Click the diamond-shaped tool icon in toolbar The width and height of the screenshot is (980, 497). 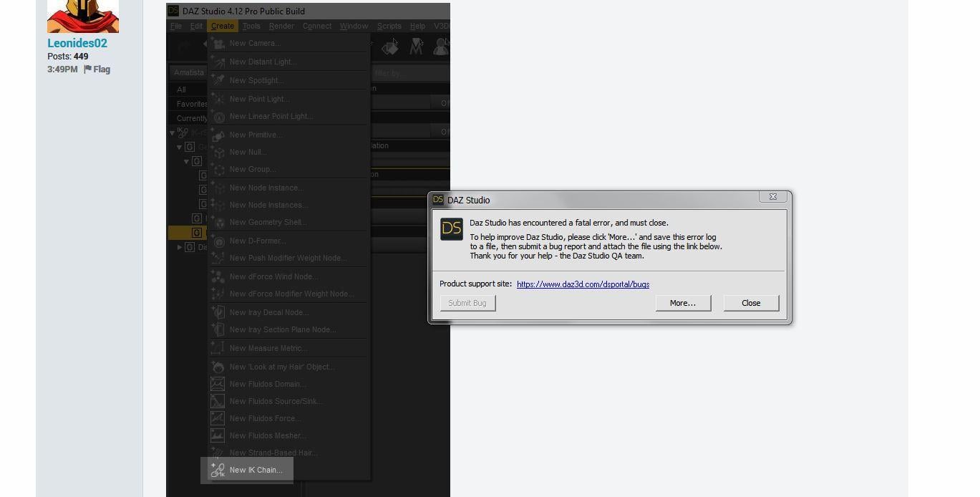[390, 47]
